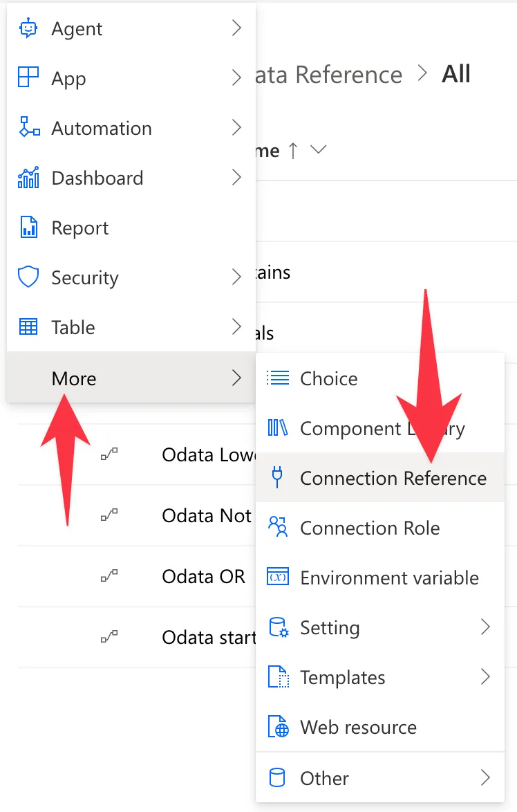
Task: Open the Odata OR flow link
Action: click(203, 576)
